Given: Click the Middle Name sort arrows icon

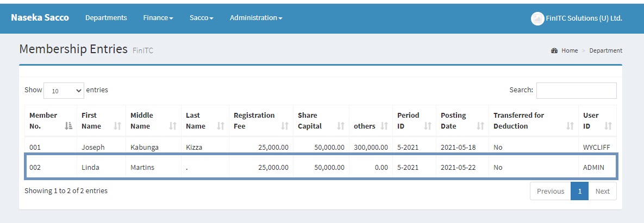Looking at the screenshot, I should click(x=173, y=126).
